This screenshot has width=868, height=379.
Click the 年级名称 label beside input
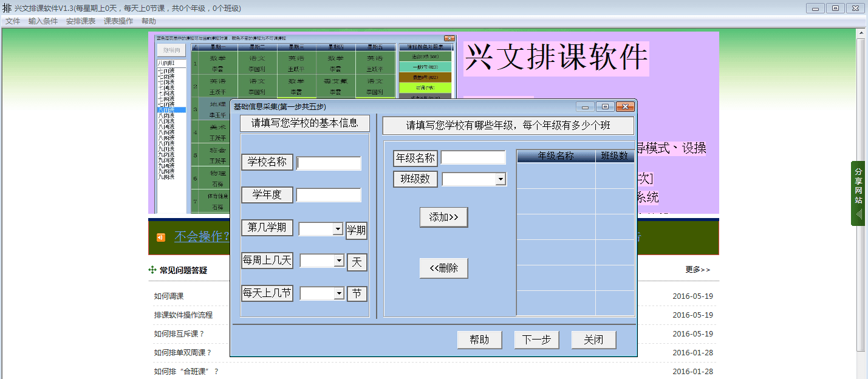tap(415, 159)
